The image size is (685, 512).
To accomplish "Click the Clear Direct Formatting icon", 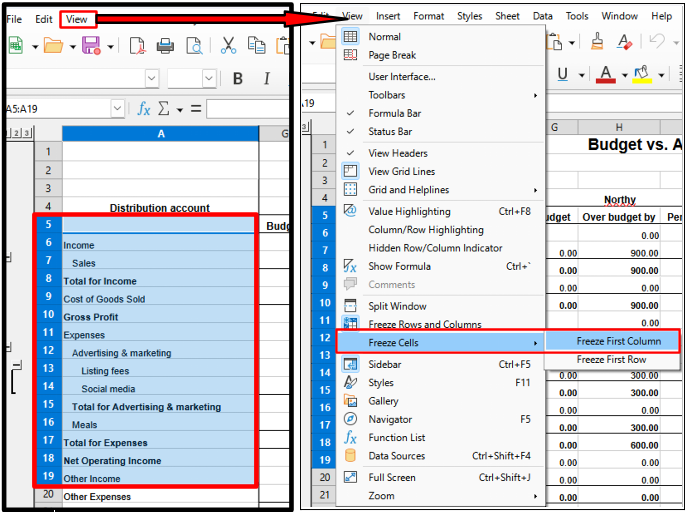I will 625,42.
